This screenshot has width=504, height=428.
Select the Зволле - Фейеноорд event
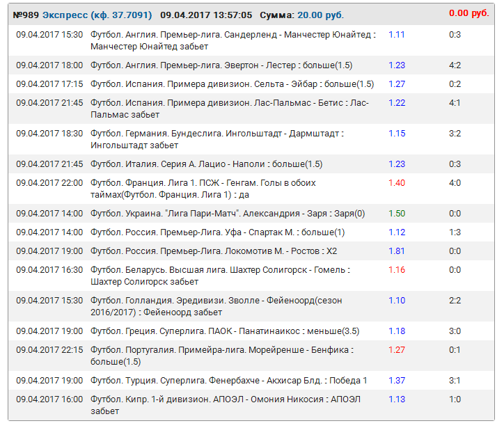click(216, 306)
